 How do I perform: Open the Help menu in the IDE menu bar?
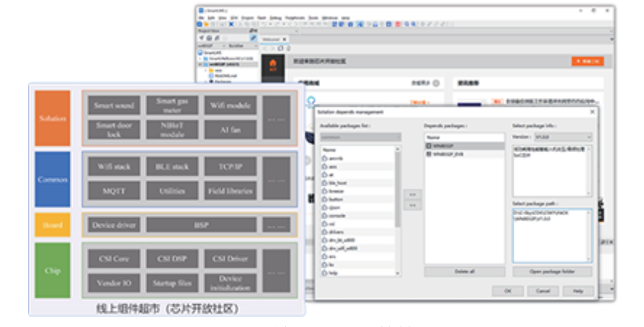tap(346, 18)
